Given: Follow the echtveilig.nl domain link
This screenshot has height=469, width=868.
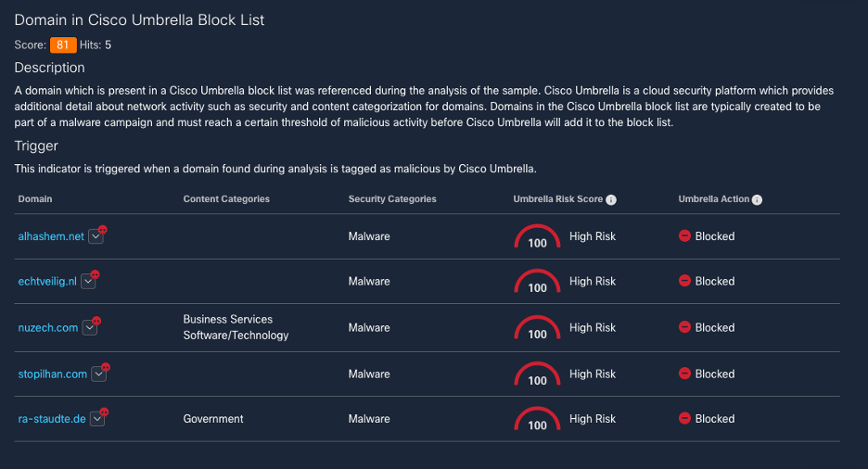Looking at the screenshot, I should (48, 281).
